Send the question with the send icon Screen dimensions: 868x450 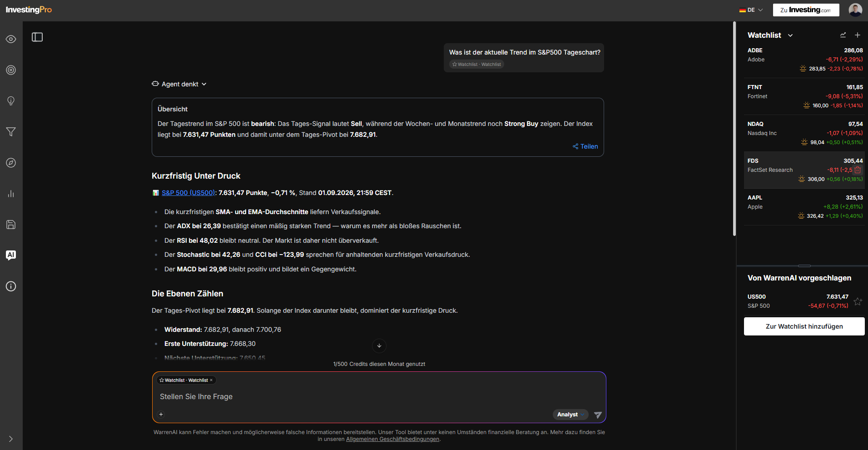tap(598, 415)
